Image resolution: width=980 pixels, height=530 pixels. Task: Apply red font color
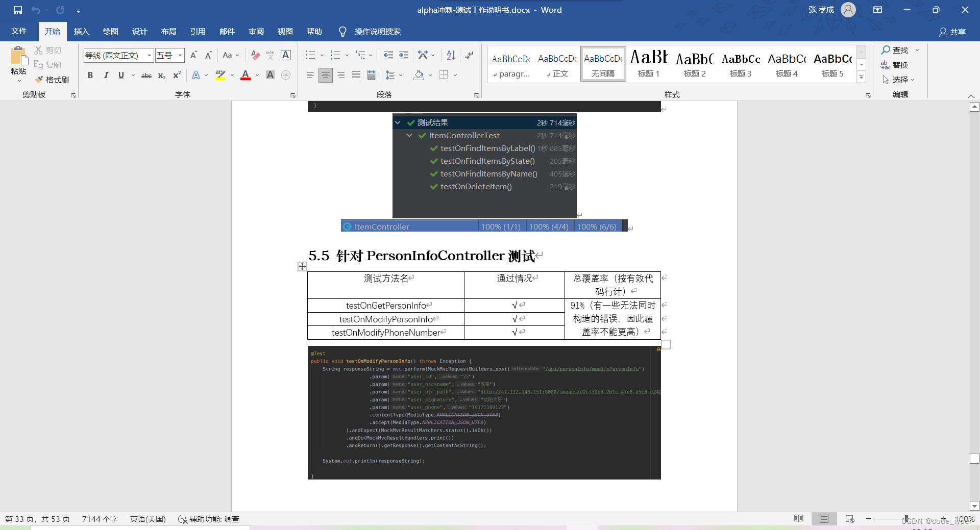tap(246, 75)
